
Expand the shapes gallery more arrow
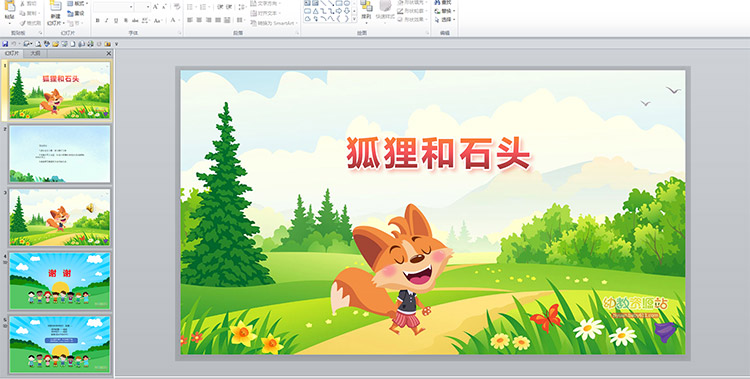354,20
